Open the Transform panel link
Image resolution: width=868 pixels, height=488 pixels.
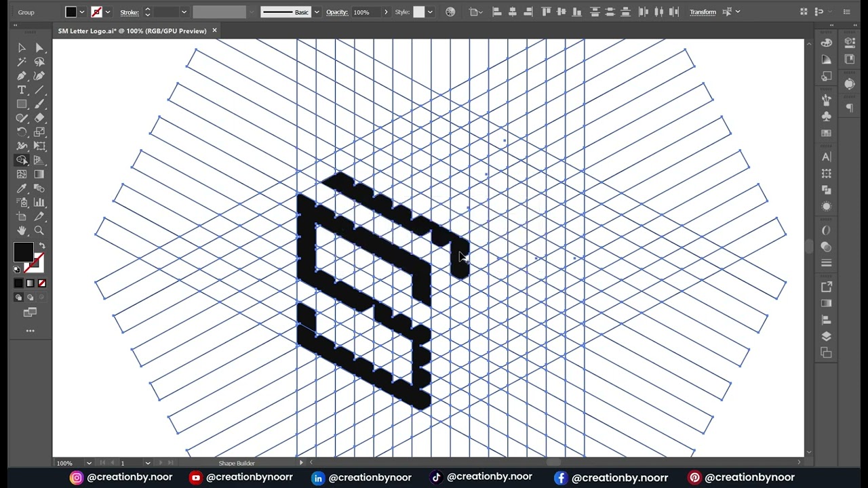click(703, 12)
